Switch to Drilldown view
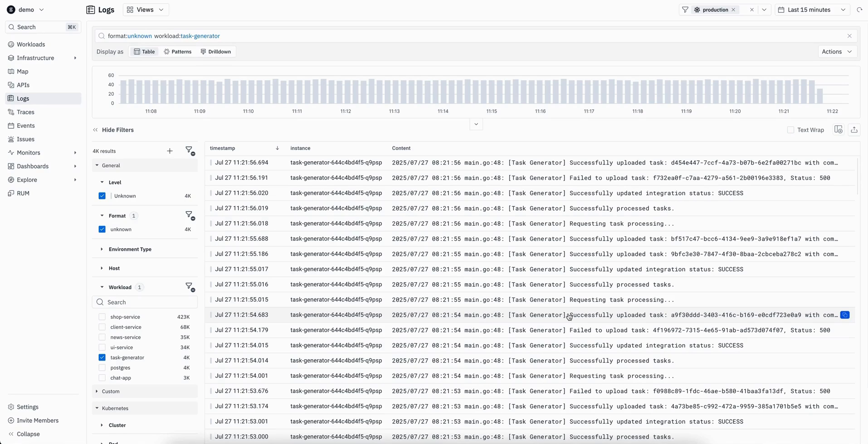The width and height of the screenshot is (868, 444). point(216,51)
